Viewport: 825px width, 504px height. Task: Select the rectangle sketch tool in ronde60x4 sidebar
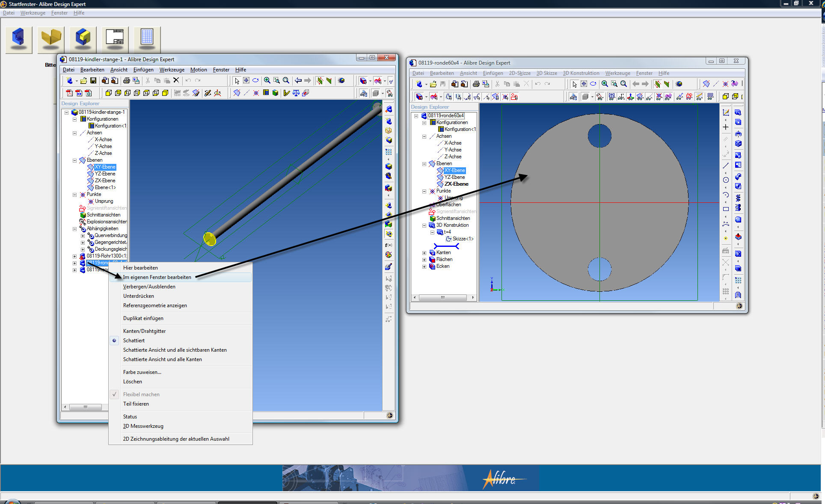[x=726, y=209]
